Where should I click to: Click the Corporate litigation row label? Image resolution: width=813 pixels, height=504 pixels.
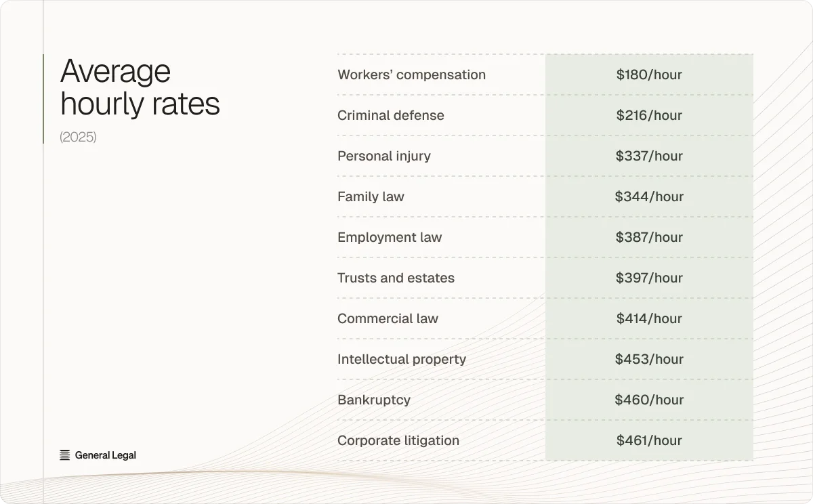[398, 440]
